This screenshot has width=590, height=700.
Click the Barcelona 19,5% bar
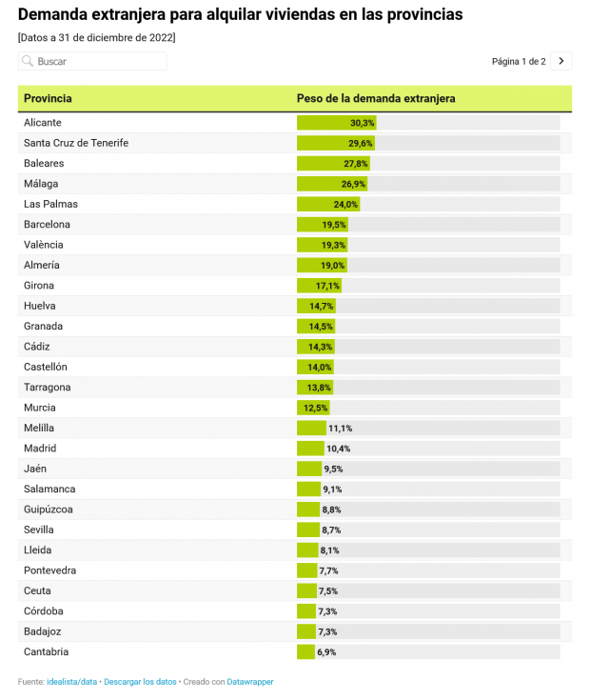pos(323,225)
